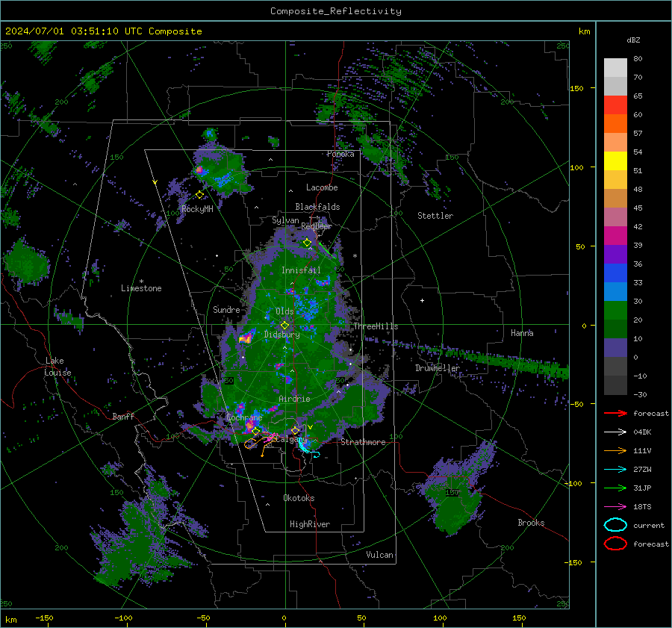Click the Banff label
672x628 pixels.
coord(123,416)
